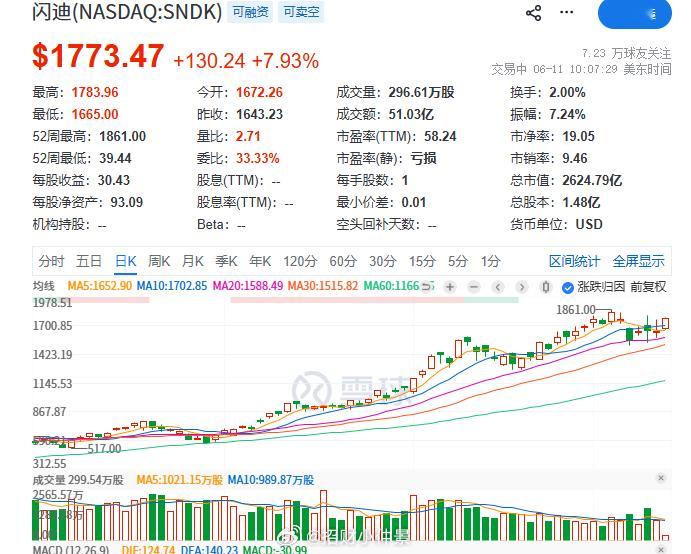Open the 前复权 adjustment dropdown
The height and width of the screenshot is (554, 691).
click(648, 287)
